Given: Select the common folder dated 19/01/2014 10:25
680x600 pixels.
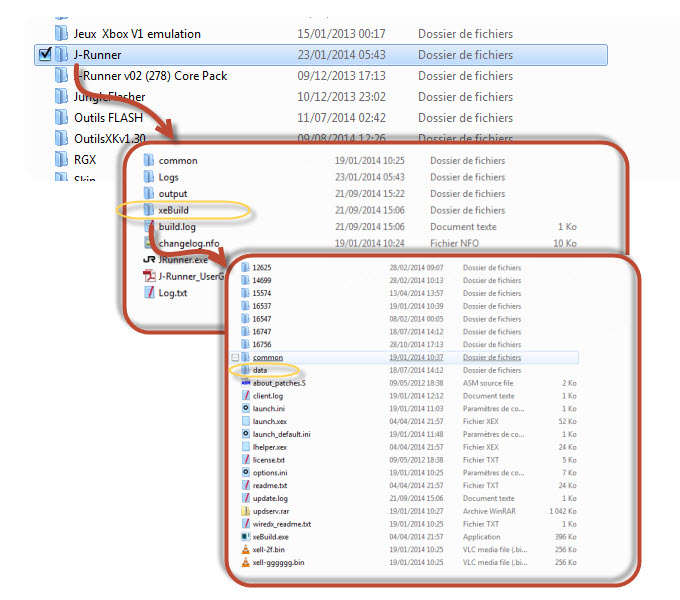Looking at the screenshot, I should tap(178, 160).
